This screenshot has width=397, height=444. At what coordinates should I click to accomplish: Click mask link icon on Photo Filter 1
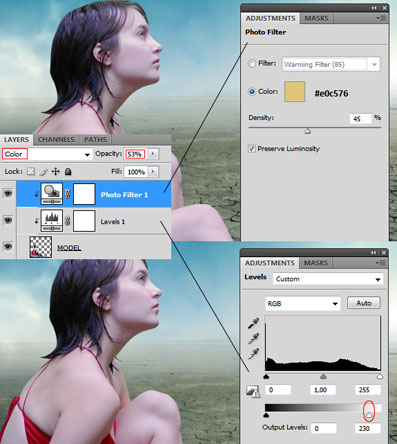pos(68,194)
